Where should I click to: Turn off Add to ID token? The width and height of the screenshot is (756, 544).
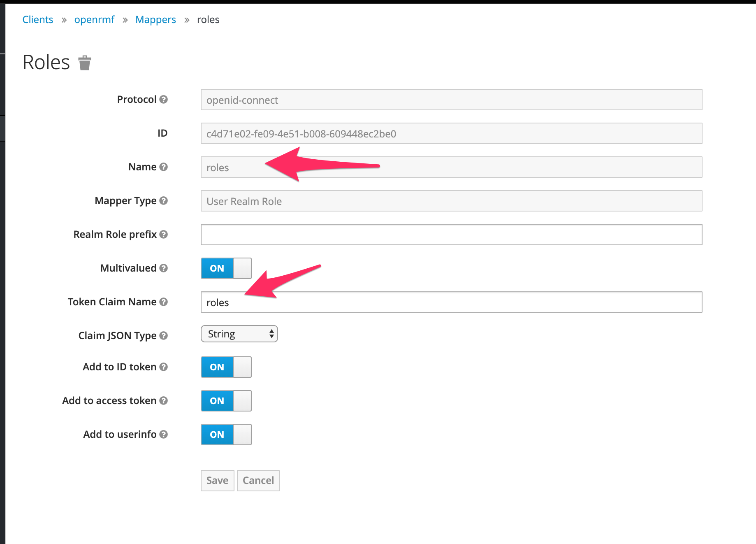[x=225, y=367]
